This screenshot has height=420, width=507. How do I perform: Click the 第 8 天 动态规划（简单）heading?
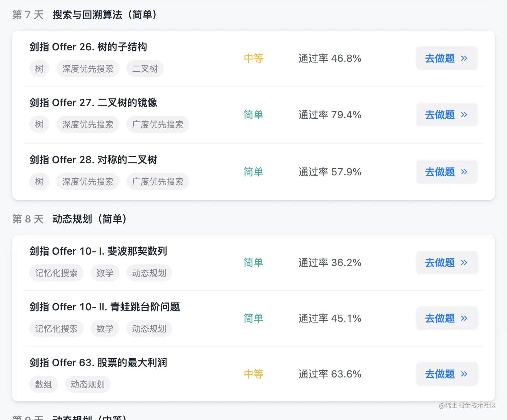(70, 219)
